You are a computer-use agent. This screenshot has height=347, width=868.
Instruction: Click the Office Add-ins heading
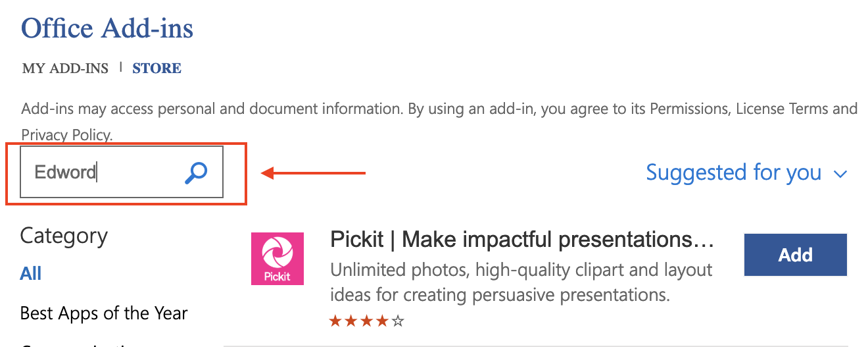(107, 28)
